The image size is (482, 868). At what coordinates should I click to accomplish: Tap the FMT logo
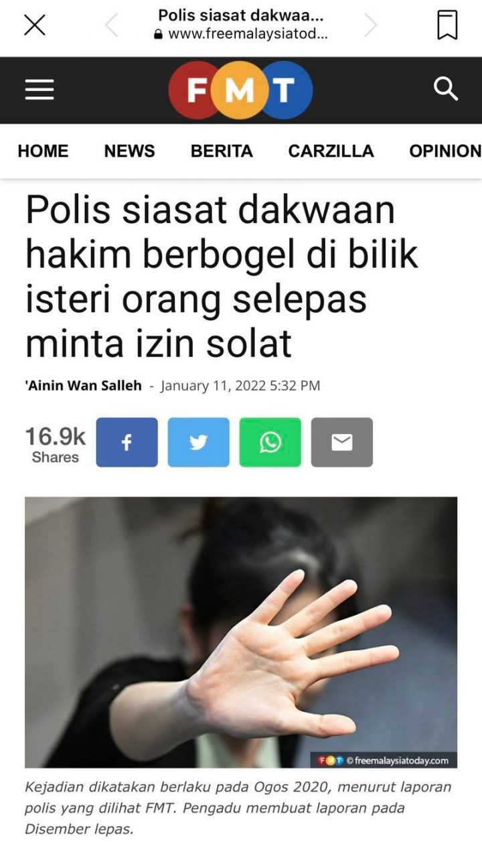point(241,90)
